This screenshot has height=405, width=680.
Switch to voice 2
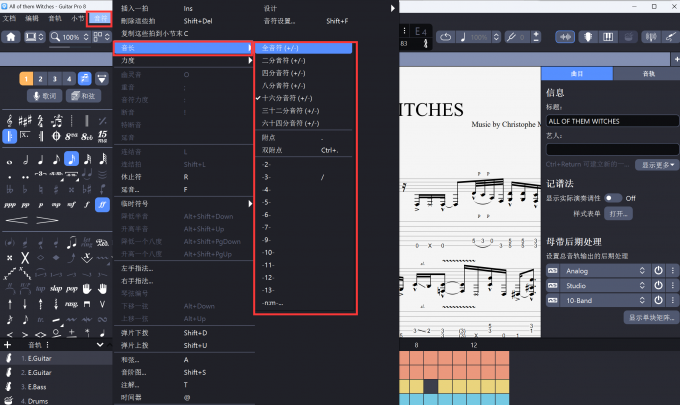(x=40, y=78)
